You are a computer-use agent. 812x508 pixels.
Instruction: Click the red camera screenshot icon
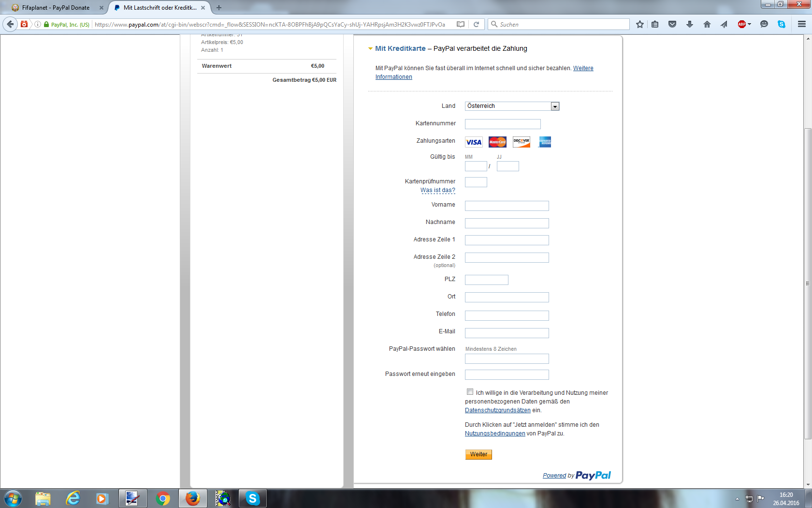point(24,24)
